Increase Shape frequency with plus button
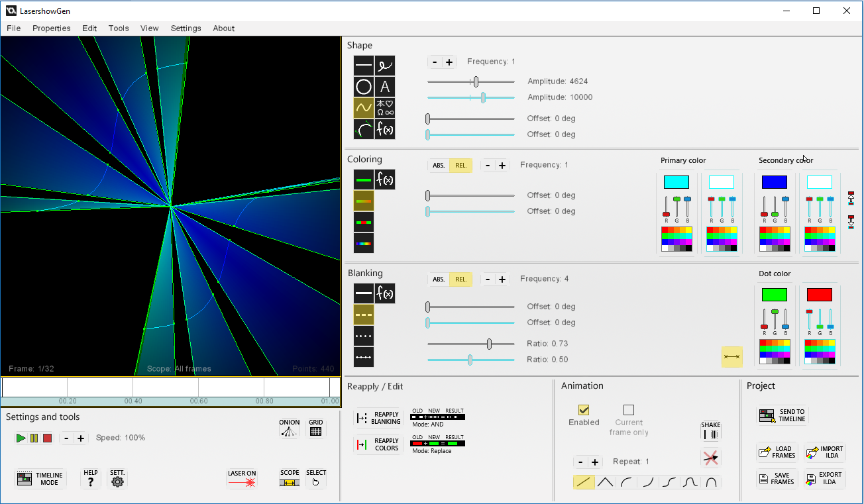Viewport: 864px width, 504px height. coord(449,62)
